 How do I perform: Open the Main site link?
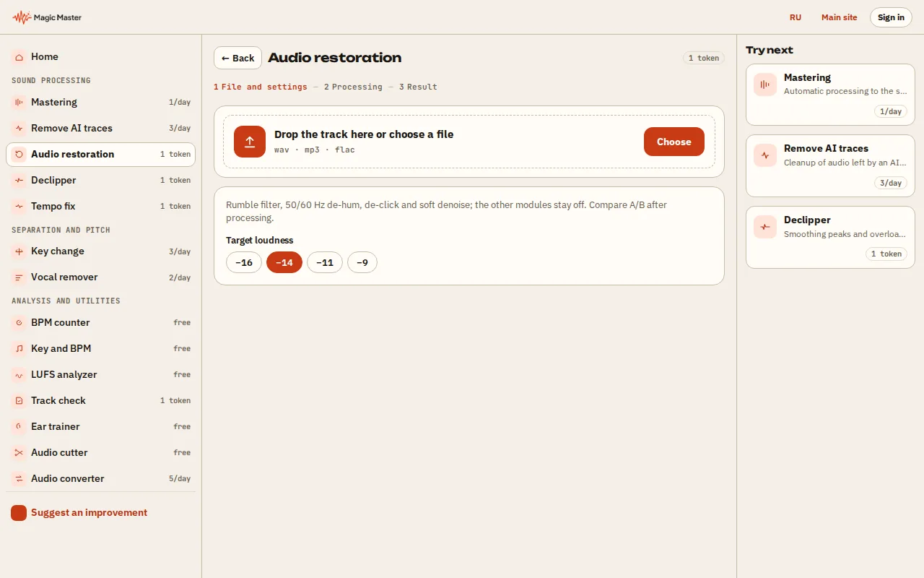[840, 17]
